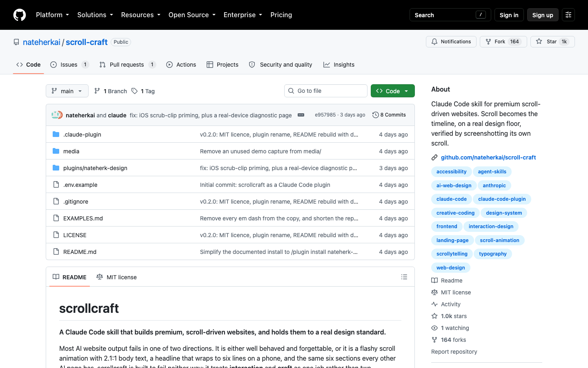The height and width of the screenshot is (368, 588).
Task: Open commit 'Initial commit: scrollcraft as a Claude Code plugin'
Action: [x=265, y=185]
